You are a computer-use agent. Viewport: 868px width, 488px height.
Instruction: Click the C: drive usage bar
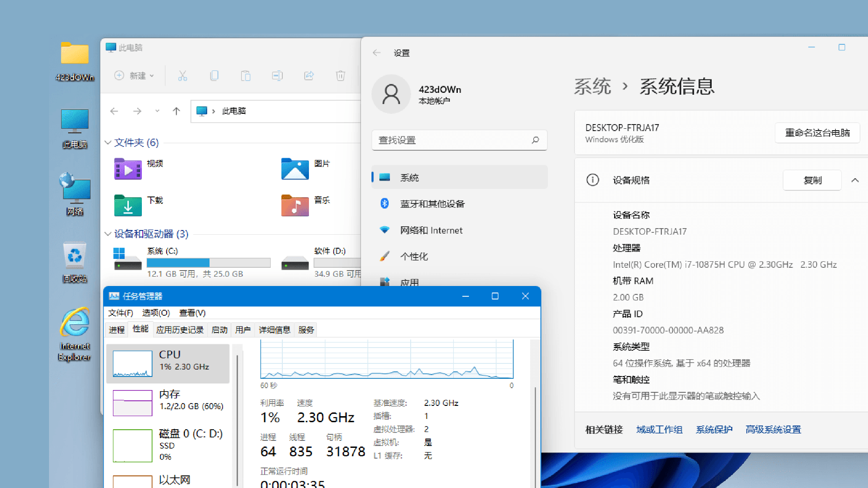tap(208, 263)
